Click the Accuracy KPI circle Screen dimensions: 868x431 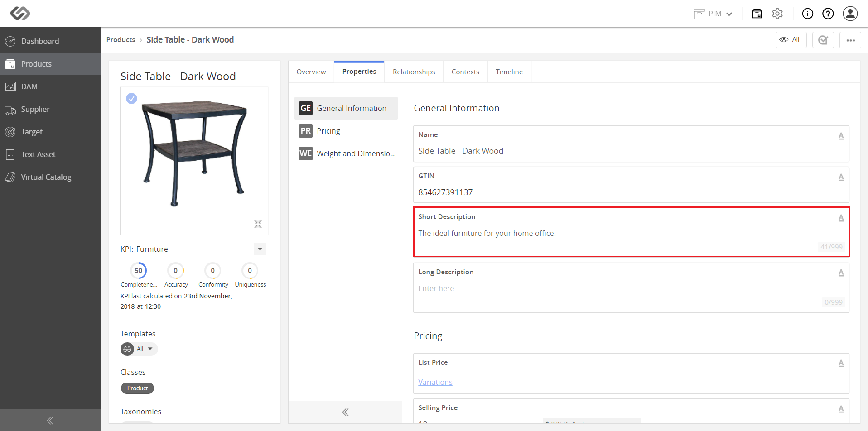176,271
